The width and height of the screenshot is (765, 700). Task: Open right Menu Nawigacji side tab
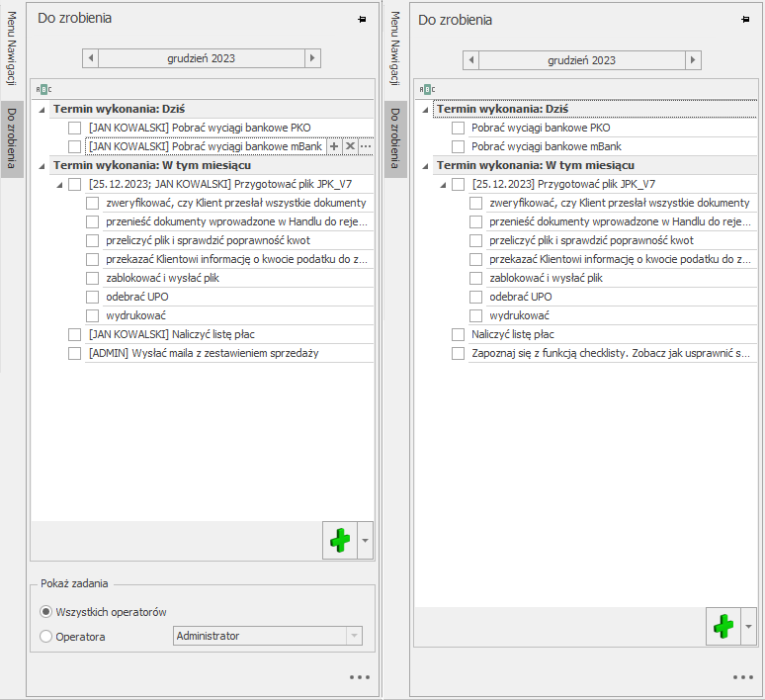tap(395, 48)
